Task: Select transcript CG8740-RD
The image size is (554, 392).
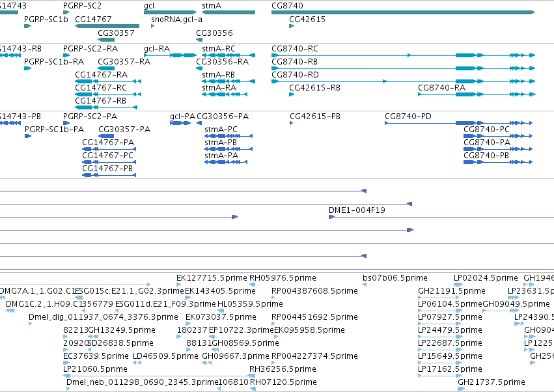Action: [x=403, y=81]
